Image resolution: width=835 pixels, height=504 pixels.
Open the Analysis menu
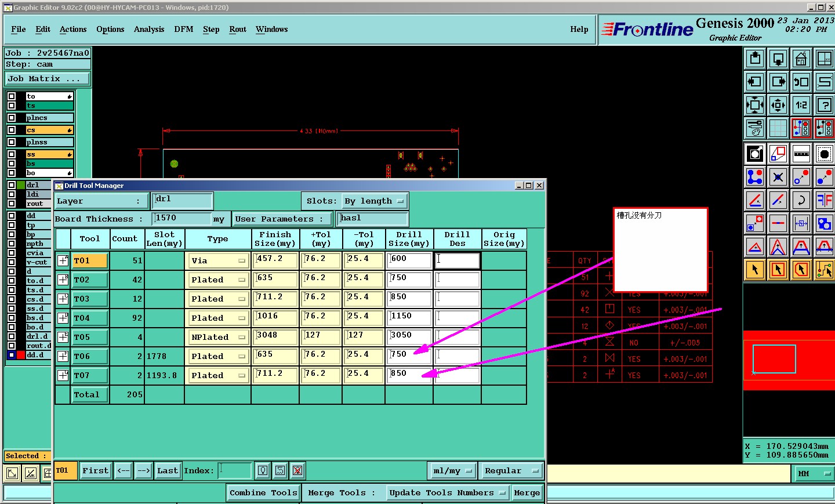tap(149, 29)
